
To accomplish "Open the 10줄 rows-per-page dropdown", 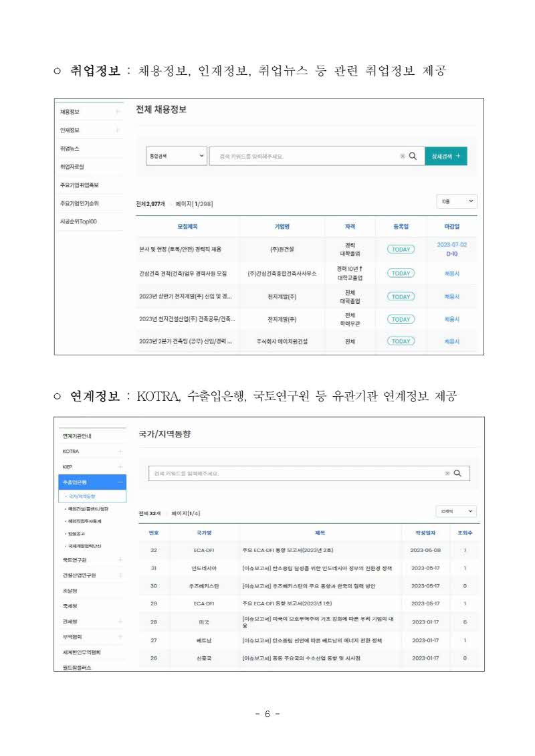I will pyautogui.click(x=456, y=201).
